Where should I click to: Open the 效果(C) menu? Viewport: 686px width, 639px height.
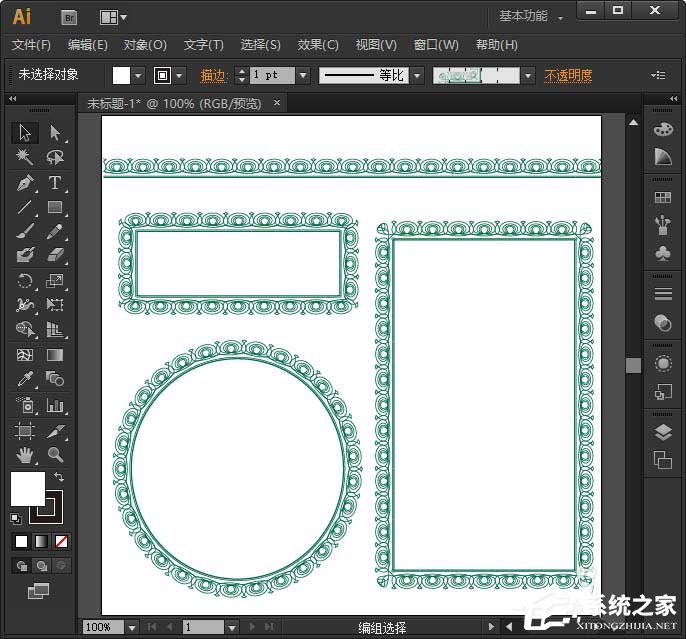(x=318, y=45)
